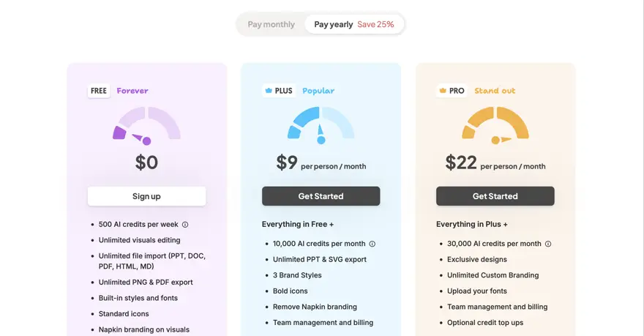Click the Sign up button for the Free plan

tap(146, 196)
